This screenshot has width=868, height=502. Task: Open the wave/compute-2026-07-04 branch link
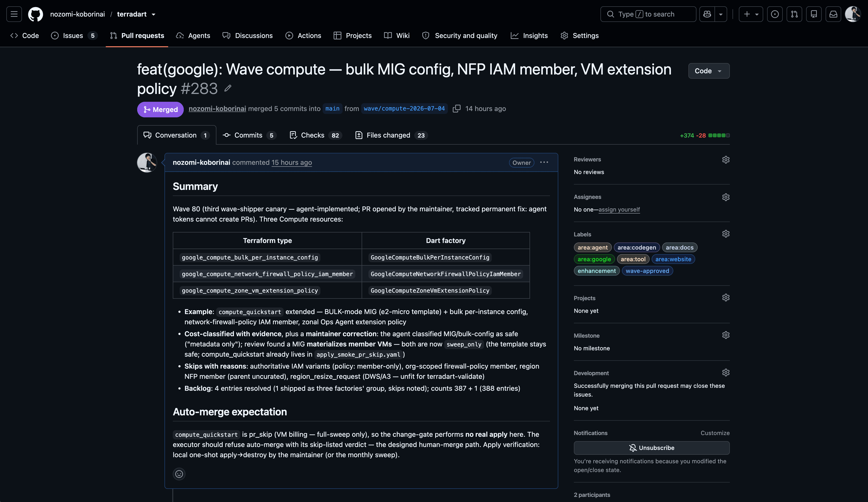(404, 109)
